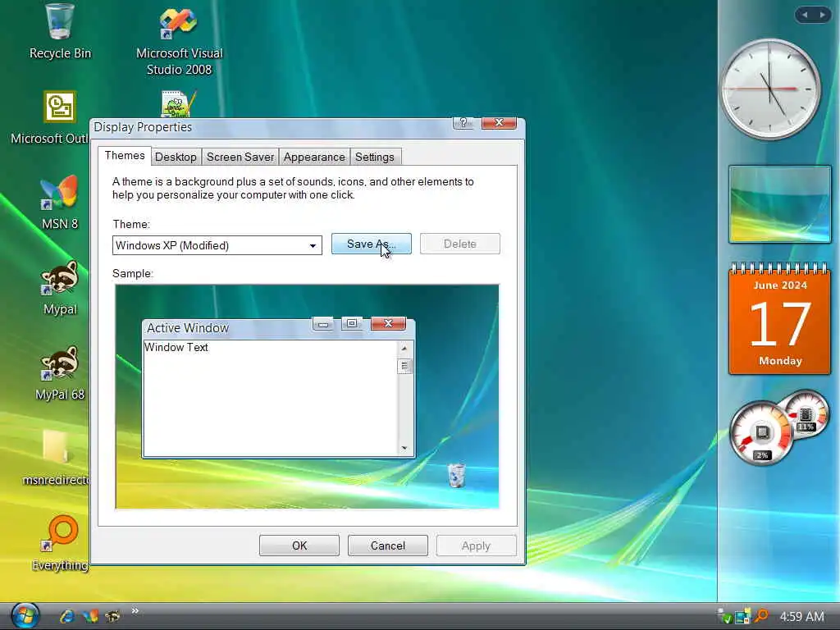Click the help question mark button in dialog
This screenshot has width=840, height=630.
(x=463, y=123)
